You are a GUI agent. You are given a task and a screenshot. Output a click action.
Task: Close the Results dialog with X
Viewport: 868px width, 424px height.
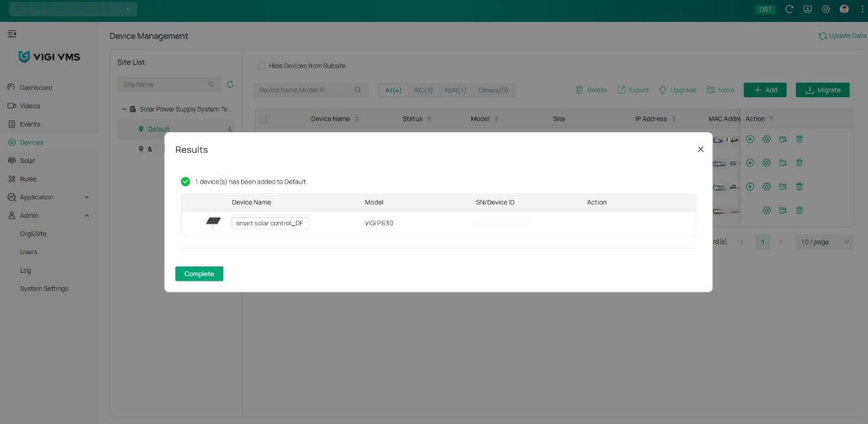point(700,149)
